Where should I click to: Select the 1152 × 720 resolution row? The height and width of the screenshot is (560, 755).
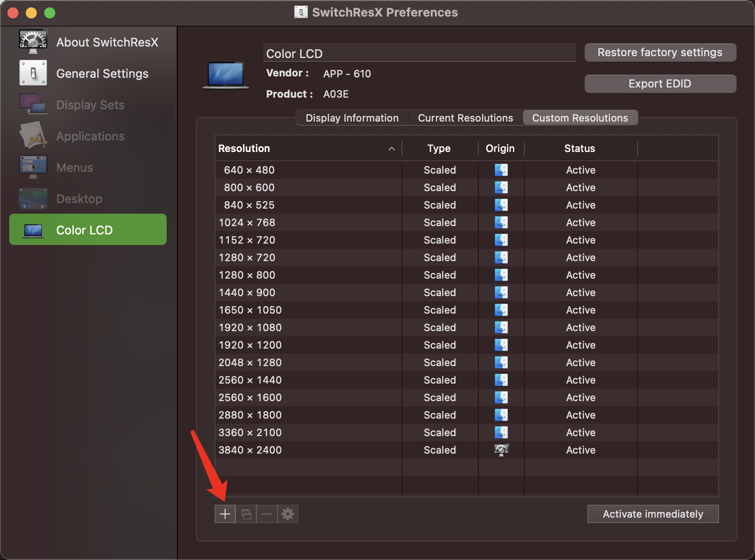(466, 240)
